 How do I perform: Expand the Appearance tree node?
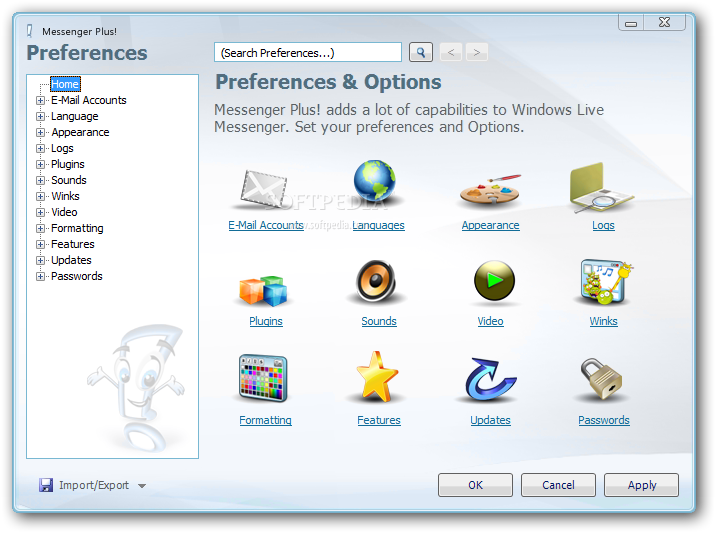coord(41,132)
